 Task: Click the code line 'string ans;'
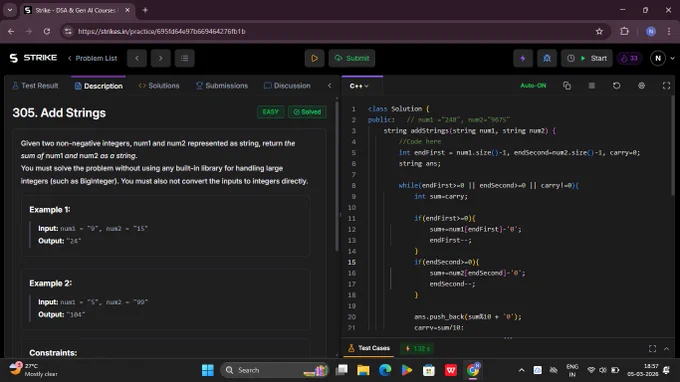[419, 163]
